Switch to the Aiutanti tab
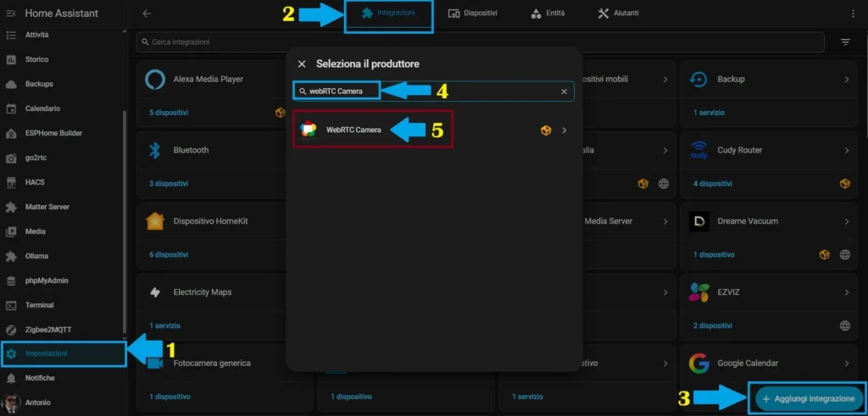Screen dimensions: 868x416 618,14
